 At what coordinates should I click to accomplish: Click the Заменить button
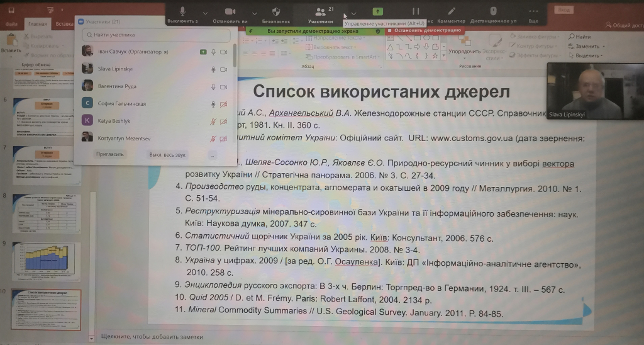[x=586, y=46]
